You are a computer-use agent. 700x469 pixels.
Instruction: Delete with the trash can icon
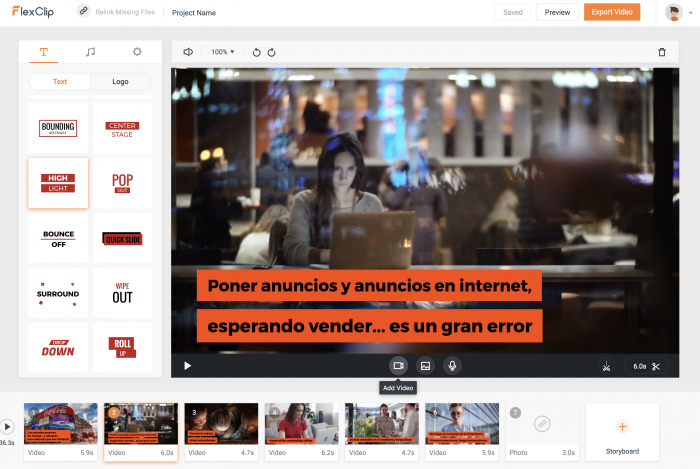click(662, 52)
